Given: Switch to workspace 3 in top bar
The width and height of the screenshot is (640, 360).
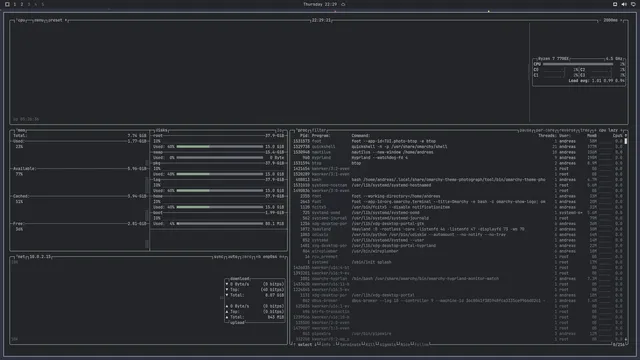Looking at the screenshot, I should click(29, 4).
